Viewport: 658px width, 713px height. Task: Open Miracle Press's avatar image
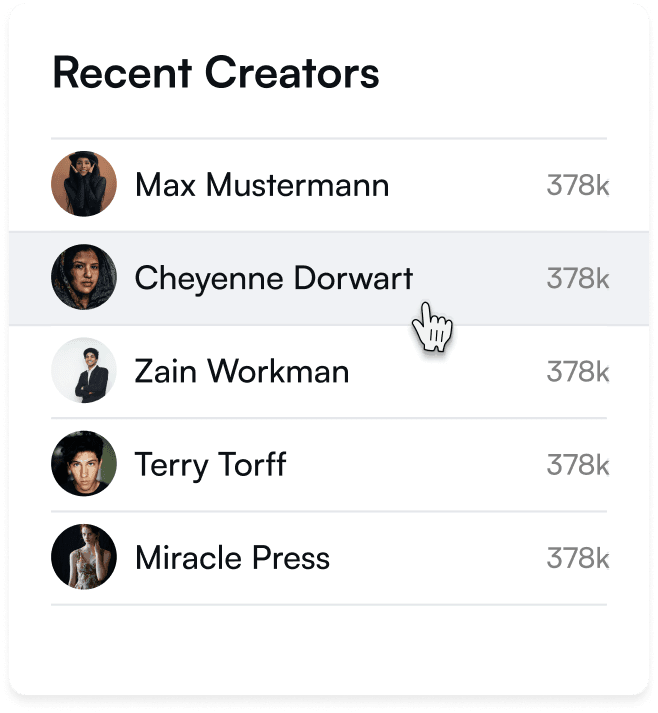click(x=84, y=557)
